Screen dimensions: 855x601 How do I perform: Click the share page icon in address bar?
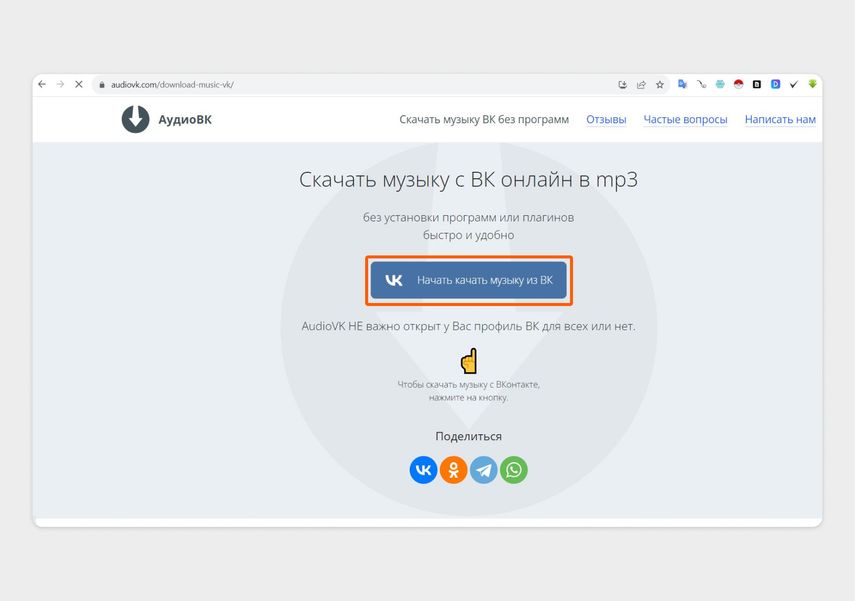[x=641, y=85]
